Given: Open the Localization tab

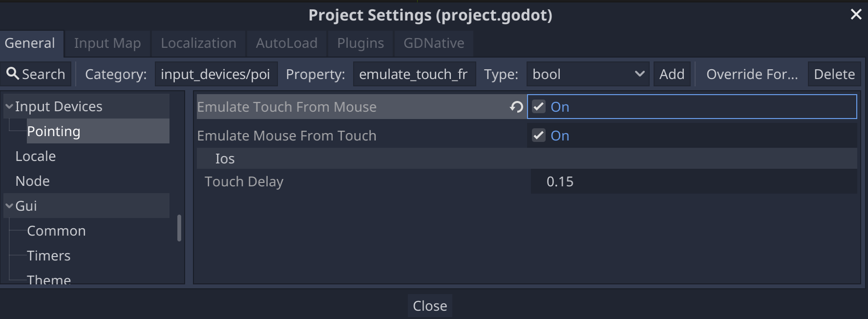Looking at the screenshot, I should (x=198, y=43).
